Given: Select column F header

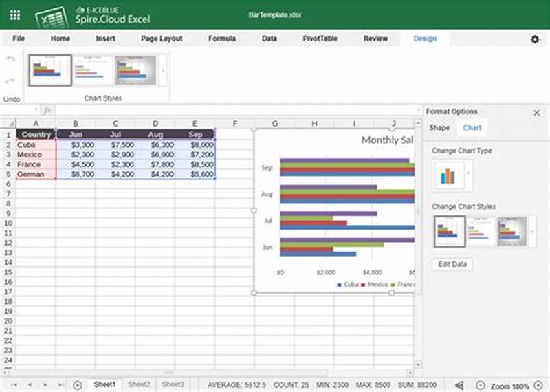Looking at the screenshot, I should tap(234, 124).
